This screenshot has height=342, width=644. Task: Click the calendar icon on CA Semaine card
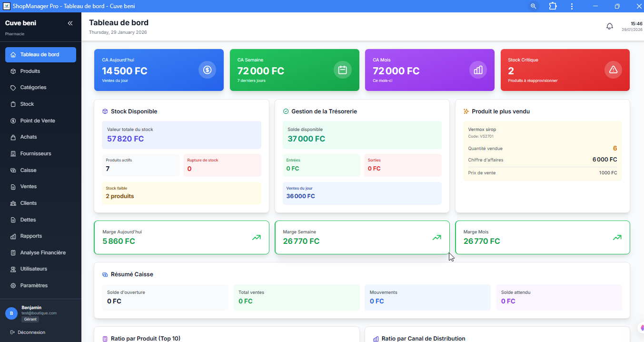coord(342,70)
